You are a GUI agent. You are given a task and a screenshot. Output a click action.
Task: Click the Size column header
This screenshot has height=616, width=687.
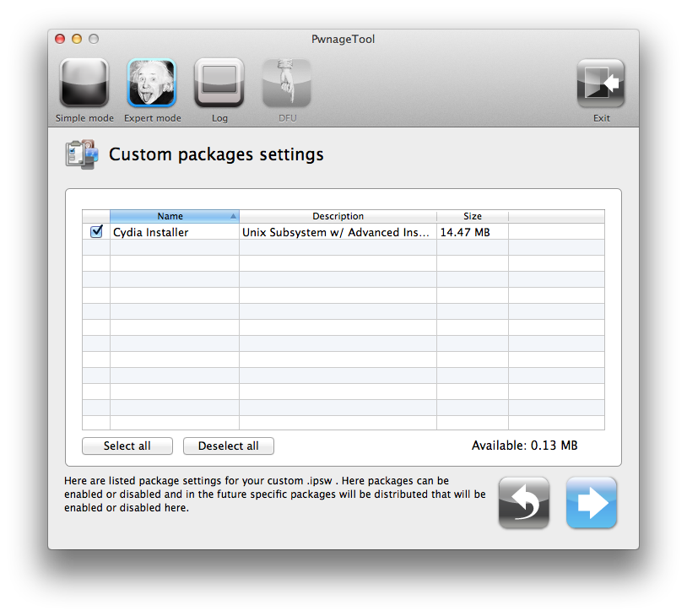[x=473, y=216]
